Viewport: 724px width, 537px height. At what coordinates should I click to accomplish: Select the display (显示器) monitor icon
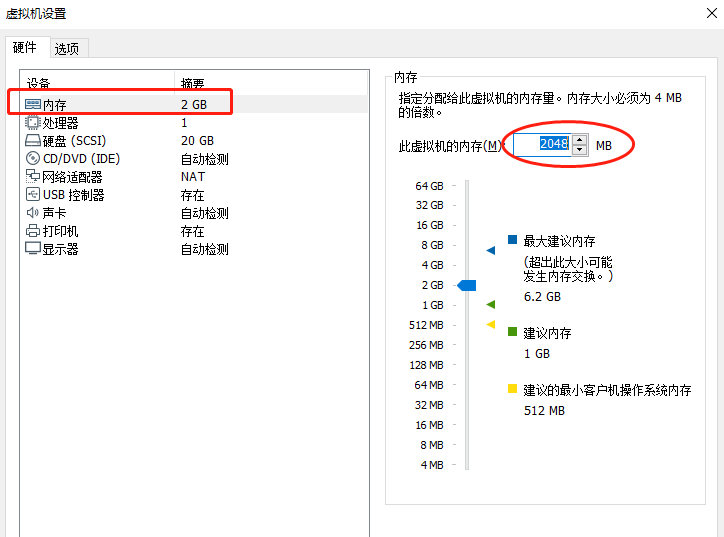pyautogui.click(x=33, y=248)
